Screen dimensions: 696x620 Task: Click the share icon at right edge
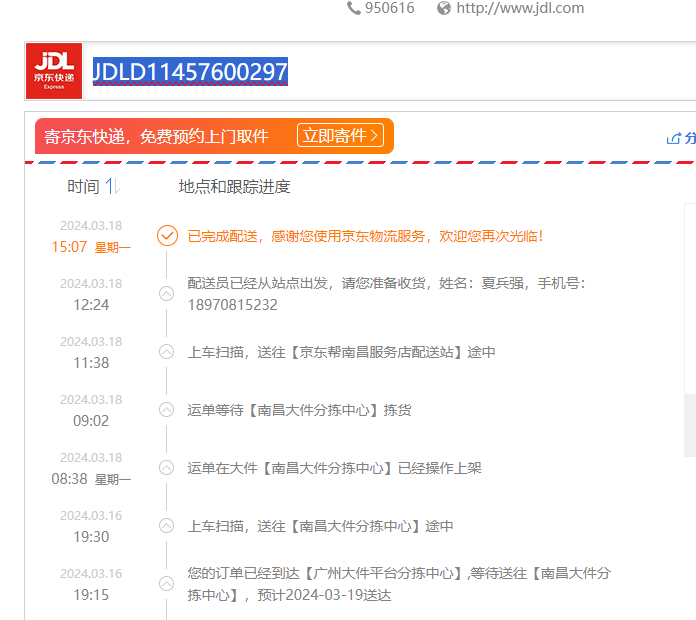point(673,138)
